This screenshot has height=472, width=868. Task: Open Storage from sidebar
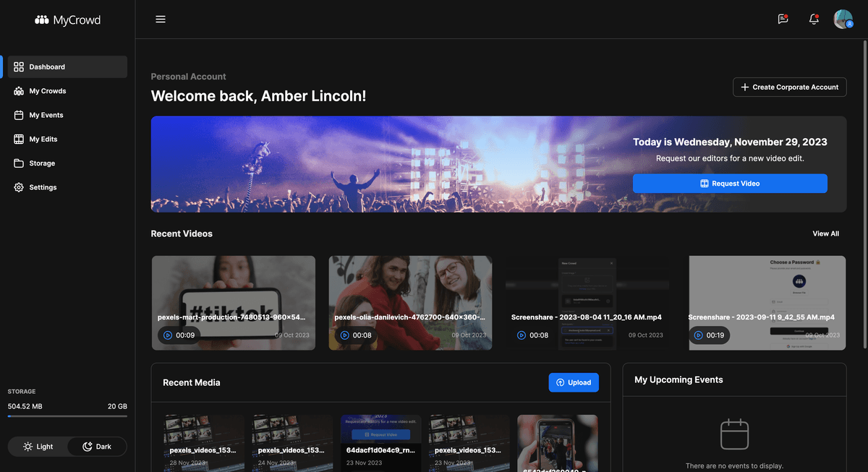tap(42, 163)
